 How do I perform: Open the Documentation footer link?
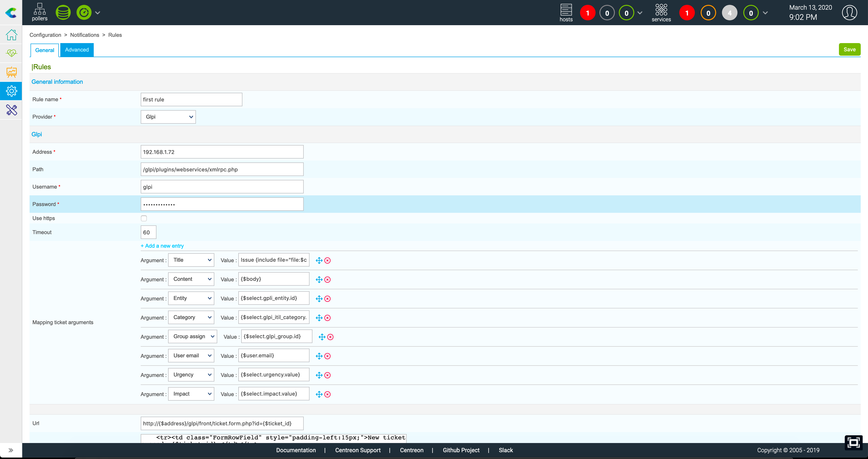pos(296,450)
